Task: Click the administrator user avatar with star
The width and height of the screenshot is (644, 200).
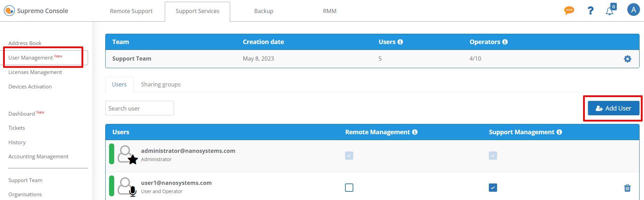Action: point(127,155)
